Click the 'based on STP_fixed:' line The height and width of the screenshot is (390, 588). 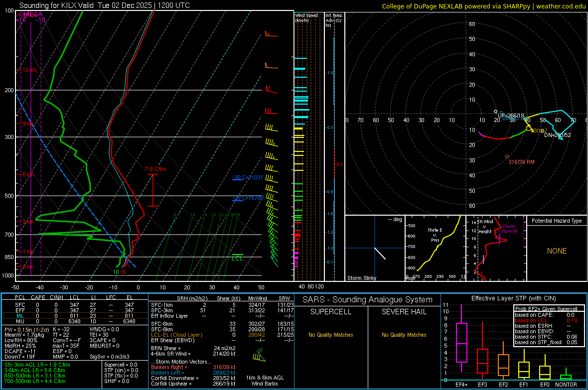click(x=546, y=342)
